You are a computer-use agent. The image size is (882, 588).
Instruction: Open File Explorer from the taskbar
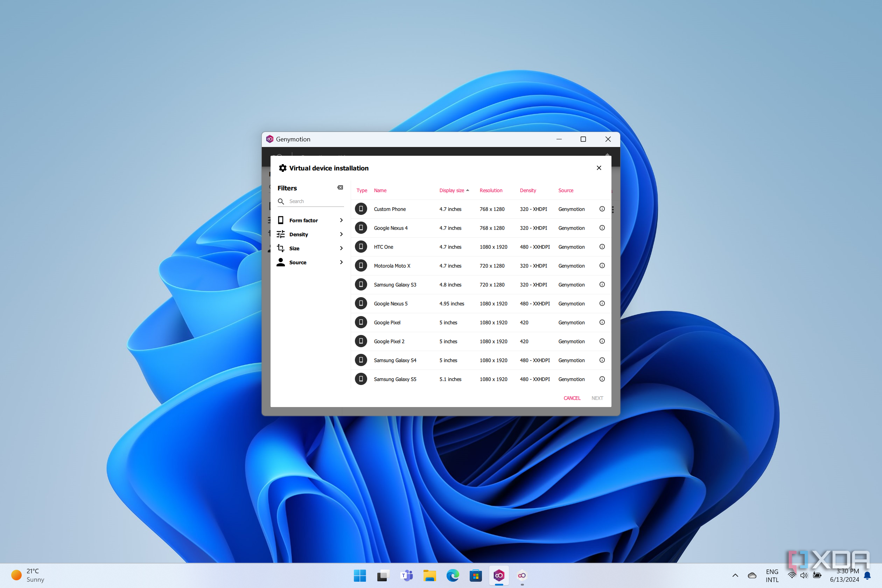click(429, 575)
